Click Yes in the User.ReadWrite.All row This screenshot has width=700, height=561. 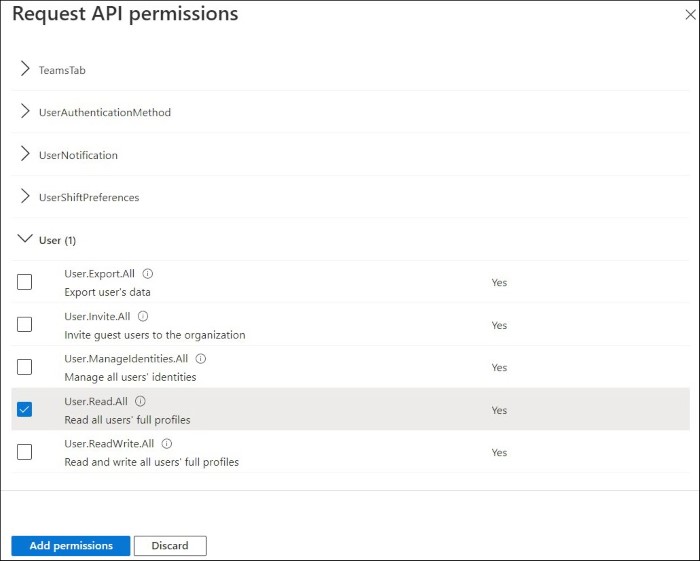(499, 453)
